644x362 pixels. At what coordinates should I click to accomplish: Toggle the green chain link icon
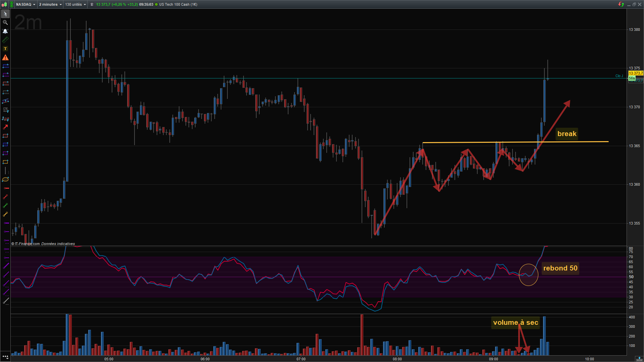(x=11, y=4)
